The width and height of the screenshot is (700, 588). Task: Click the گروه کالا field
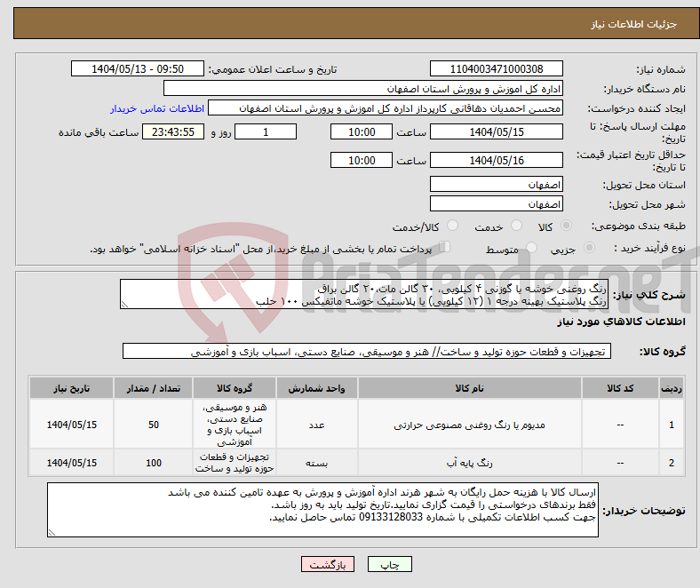367,352
